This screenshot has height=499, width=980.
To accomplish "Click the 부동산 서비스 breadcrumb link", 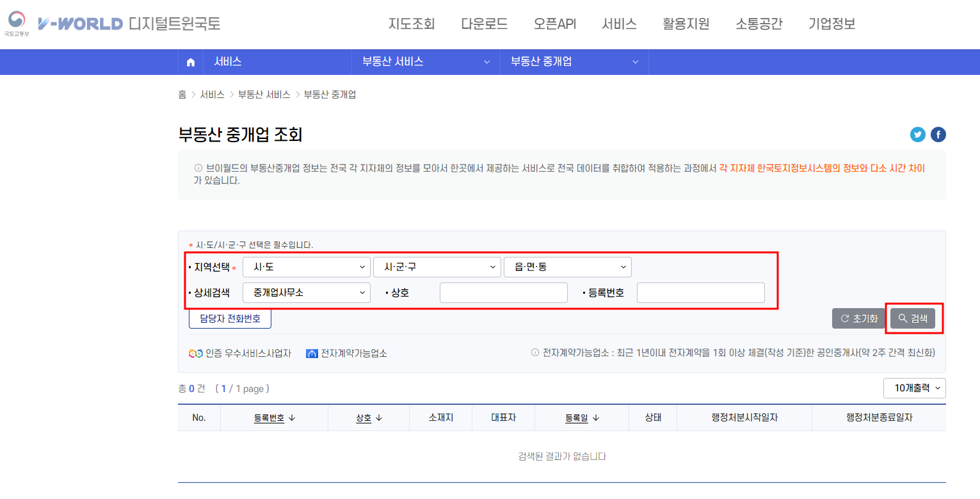I will (x=264, y=94).
